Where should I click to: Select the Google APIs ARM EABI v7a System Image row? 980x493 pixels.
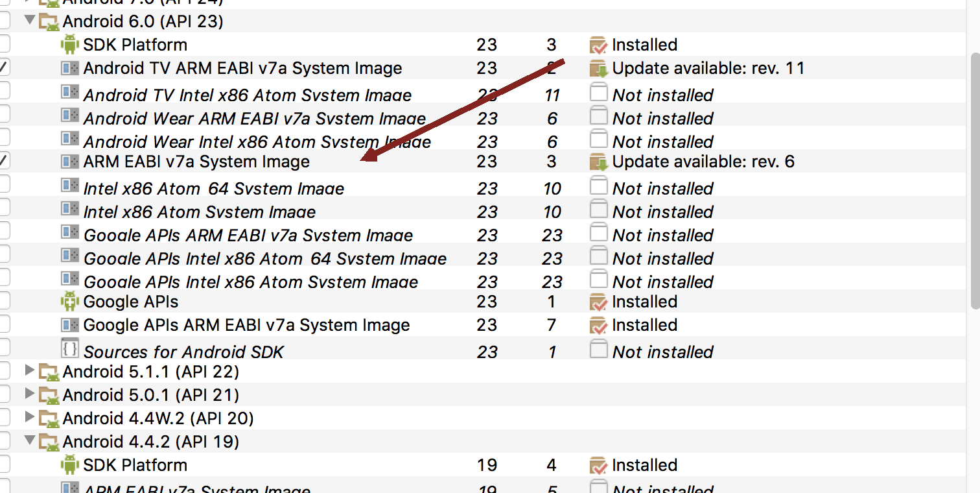[246, 325]
